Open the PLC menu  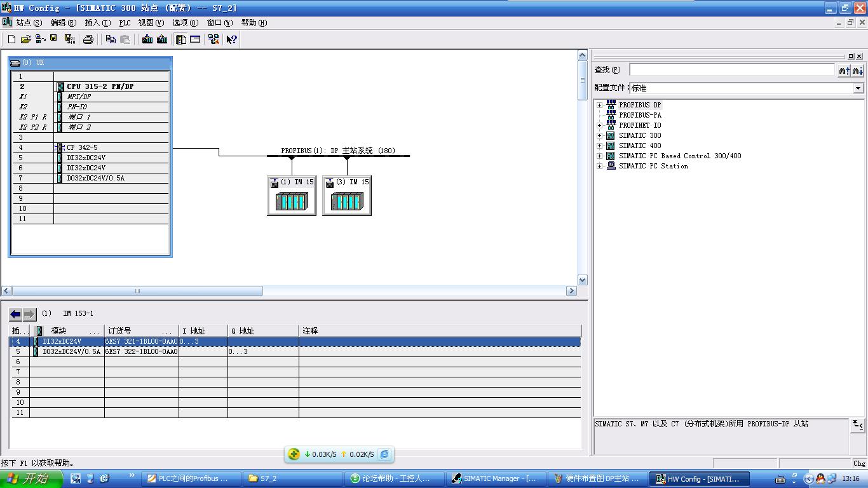click(x=125, y=23)
